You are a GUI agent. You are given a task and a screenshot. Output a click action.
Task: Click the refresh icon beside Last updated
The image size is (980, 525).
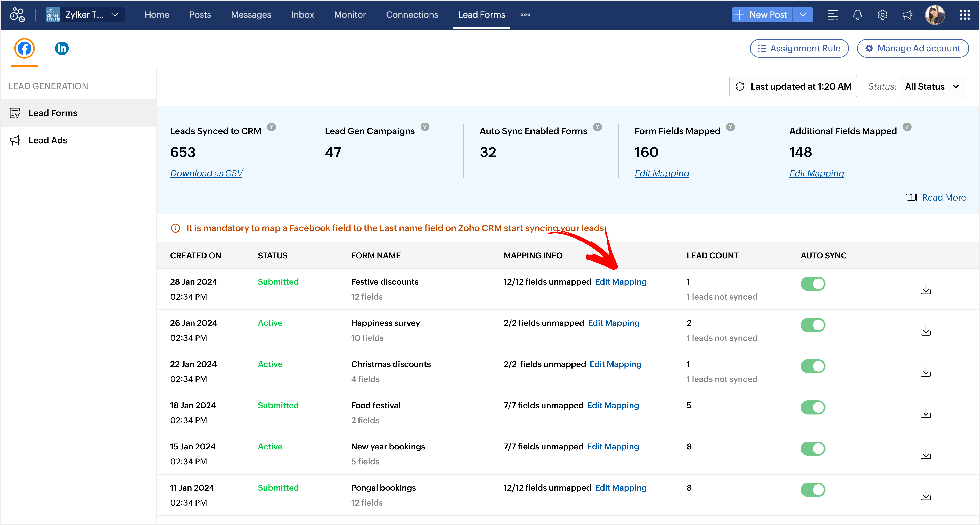click(x=740, y=86)
